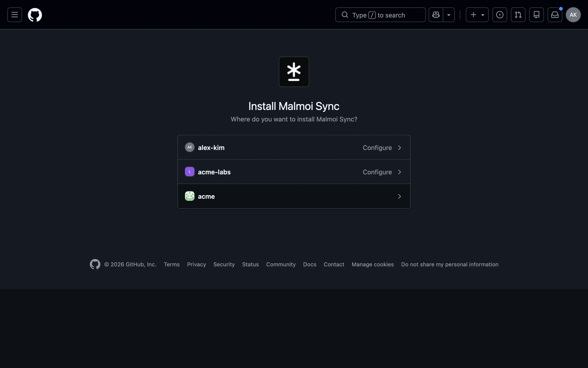The height and width of the screenshot is (368, 588).
Task: Select the alex-kim account row
Action: pos(294,147)
